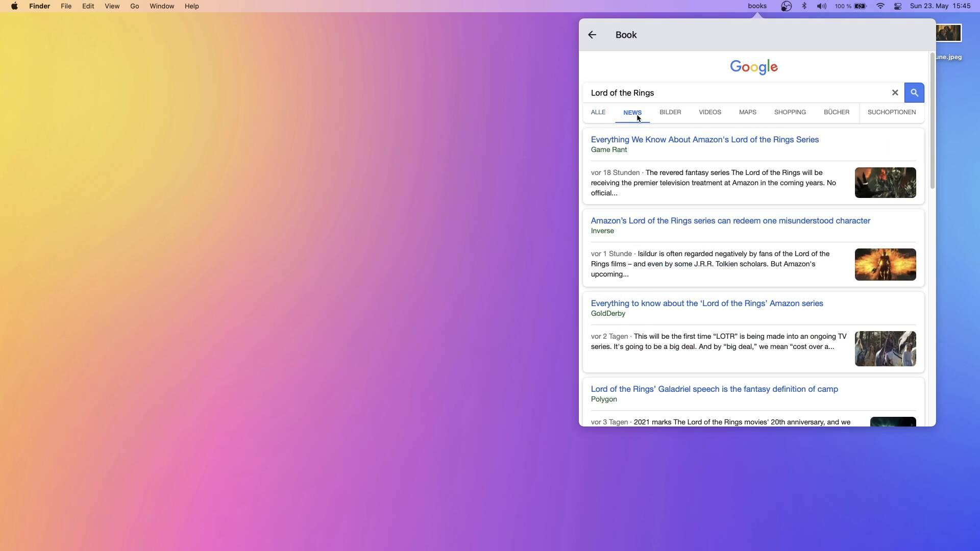Open the File menu

pyautogui.click(x=66, y=6)
